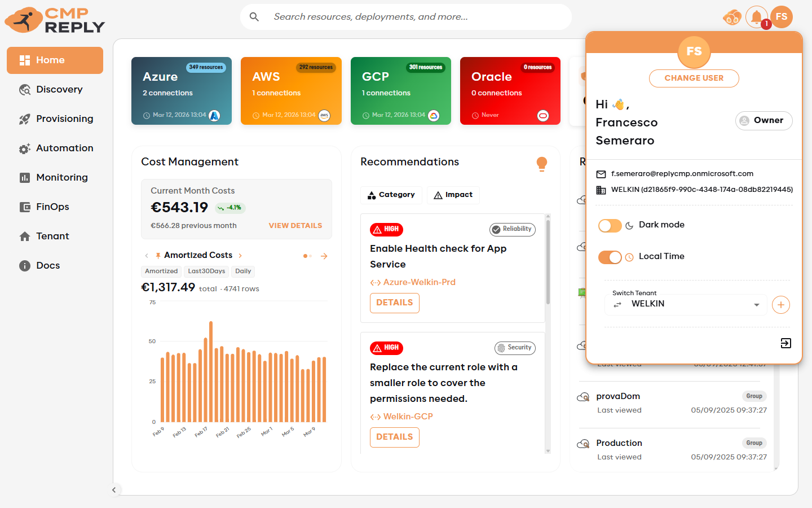Click the add tenant plus icon
Image resolution: width=812 pixels, height=508 pixels.
pyautogui.click(x=780, y=305)
